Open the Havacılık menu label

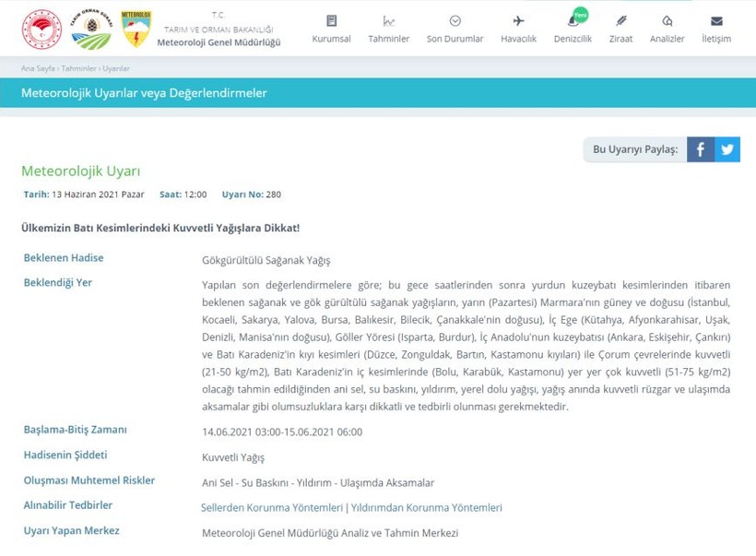click(x=518, y=39)
